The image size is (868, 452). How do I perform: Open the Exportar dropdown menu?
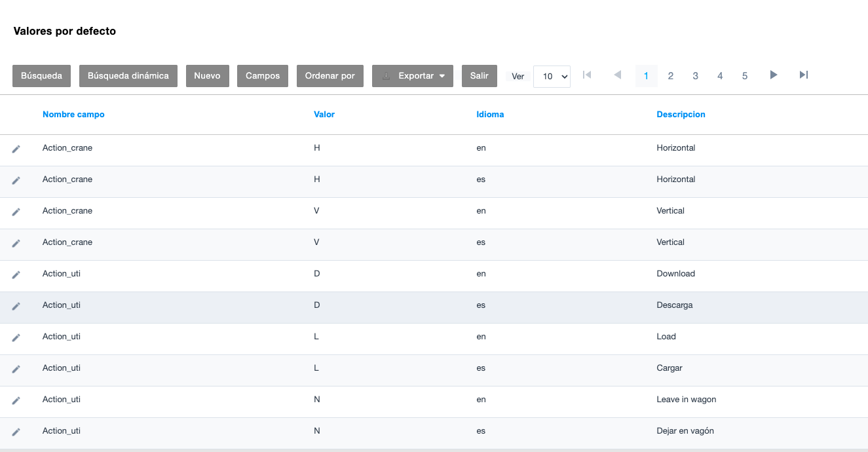tap(413, 76)
